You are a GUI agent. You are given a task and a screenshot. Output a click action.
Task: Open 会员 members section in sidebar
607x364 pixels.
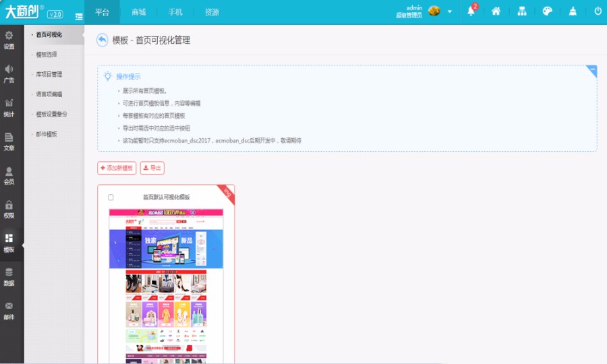click(9, 175)
